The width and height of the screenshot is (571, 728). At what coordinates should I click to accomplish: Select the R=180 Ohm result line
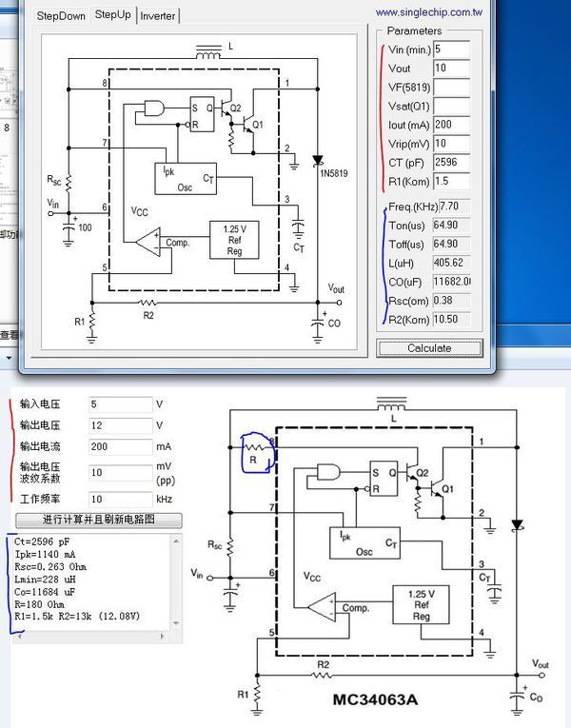tap(39, 604)
